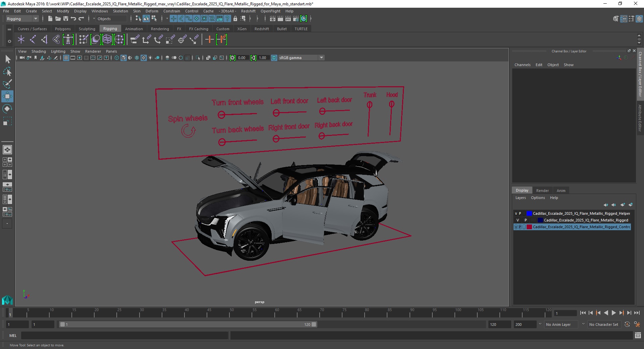Screen dimensions: 644x349
Task: Toggle visibility V of the Rigged_Helper layer
Action: coord(516,213)
